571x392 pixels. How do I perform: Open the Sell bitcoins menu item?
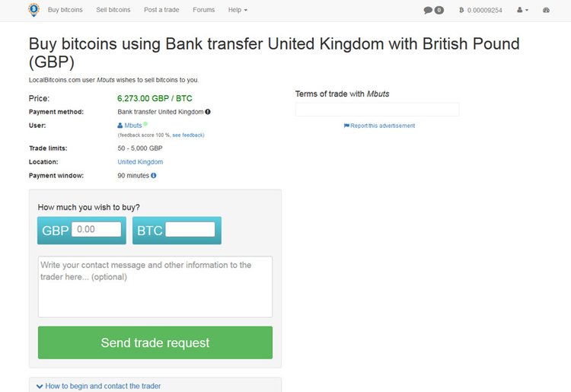click(113, 10)
